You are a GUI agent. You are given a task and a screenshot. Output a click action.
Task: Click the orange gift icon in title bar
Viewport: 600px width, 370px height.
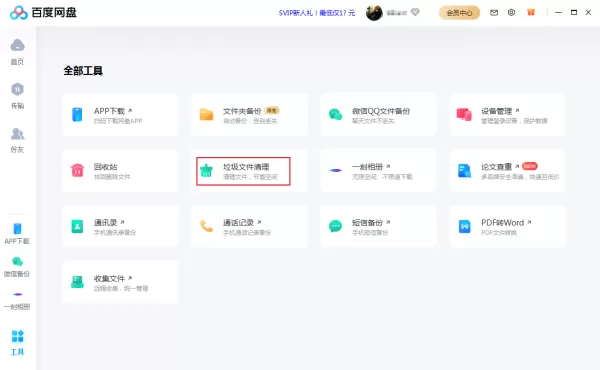[x=531, y=13]
